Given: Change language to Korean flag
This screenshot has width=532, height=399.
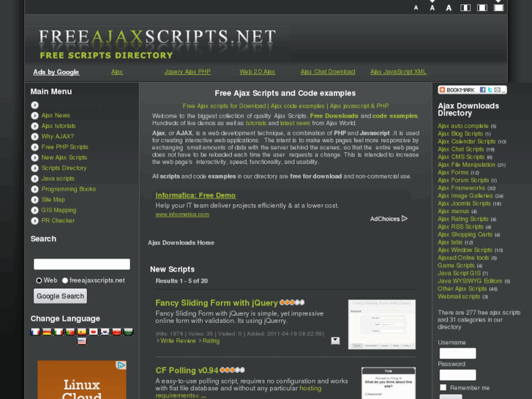Looking at the screenshot, I should coord(105,332).
